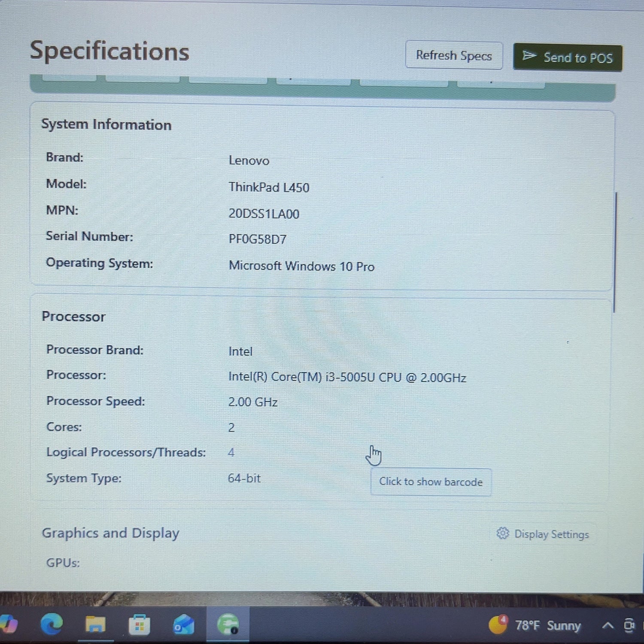Click the 'Click to show barcode' tooltip
Image resolution: width=644 pixels, height=644 pixels.
pos(431,482)
